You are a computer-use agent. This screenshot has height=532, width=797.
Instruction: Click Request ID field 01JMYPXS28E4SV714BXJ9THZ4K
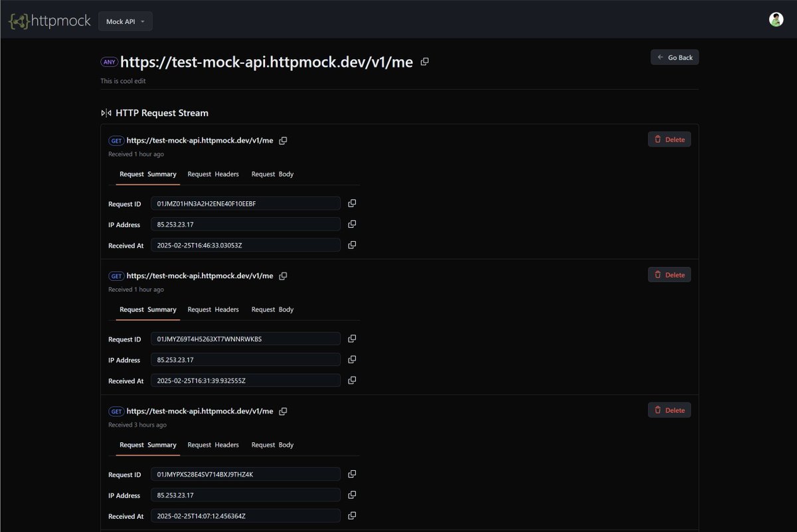[x=246, y=475]
